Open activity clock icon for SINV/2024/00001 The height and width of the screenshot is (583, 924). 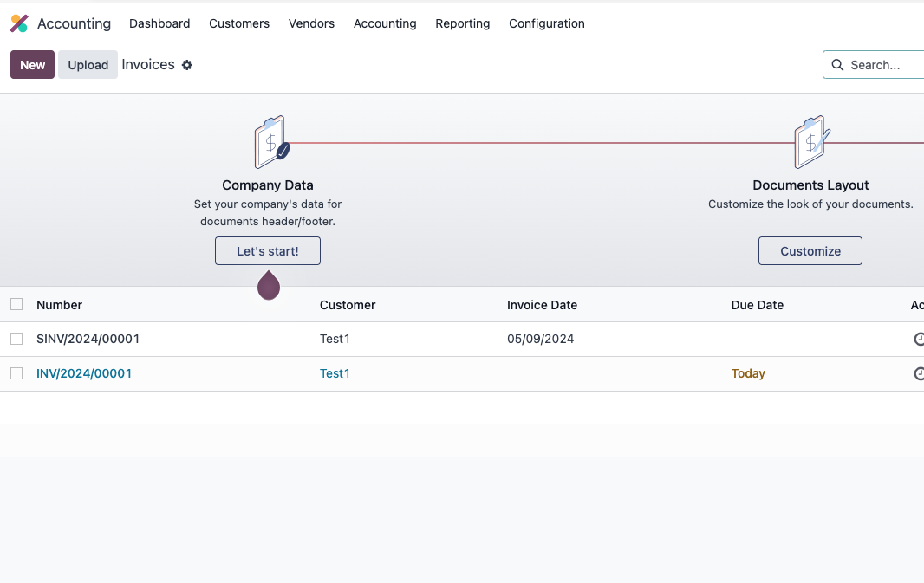point(919,339)
